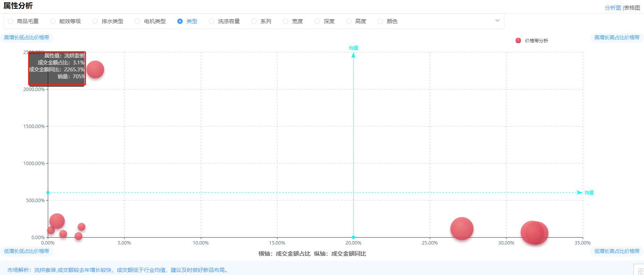Click the 35.00% x-axis tick label

coord(582,243)
